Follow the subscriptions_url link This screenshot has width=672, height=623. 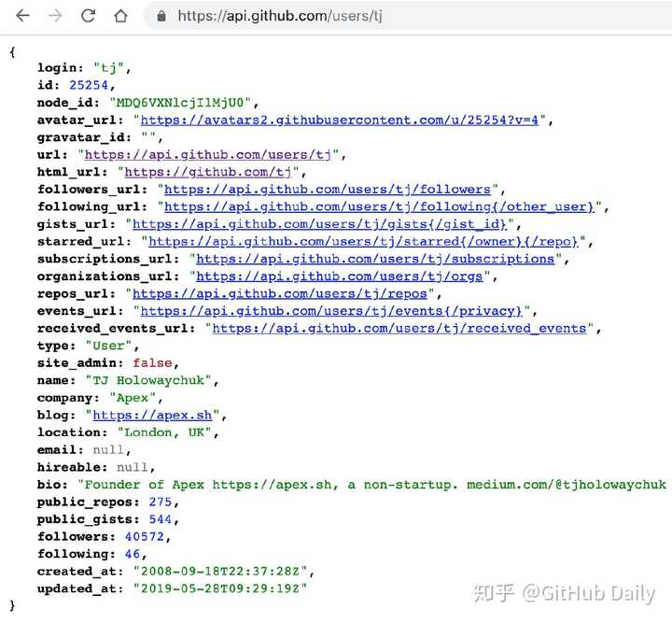tap(375, 259)
